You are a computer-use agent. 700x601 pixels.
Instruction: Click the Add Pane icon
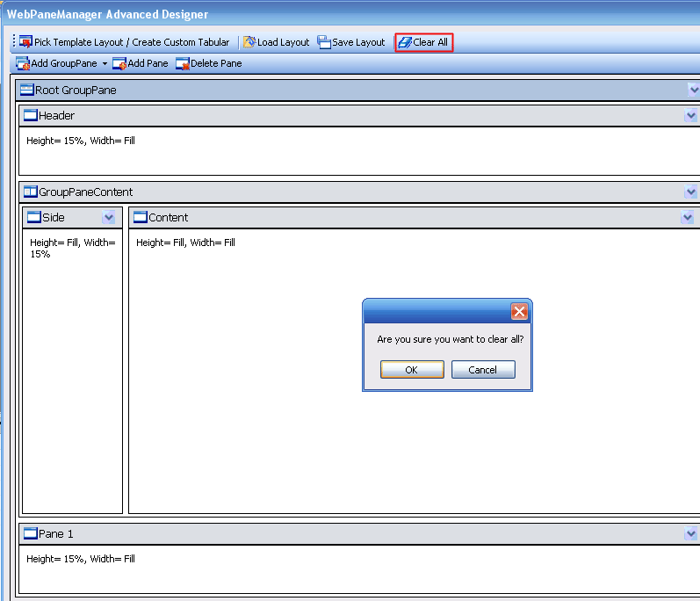(x=119, y=63)
